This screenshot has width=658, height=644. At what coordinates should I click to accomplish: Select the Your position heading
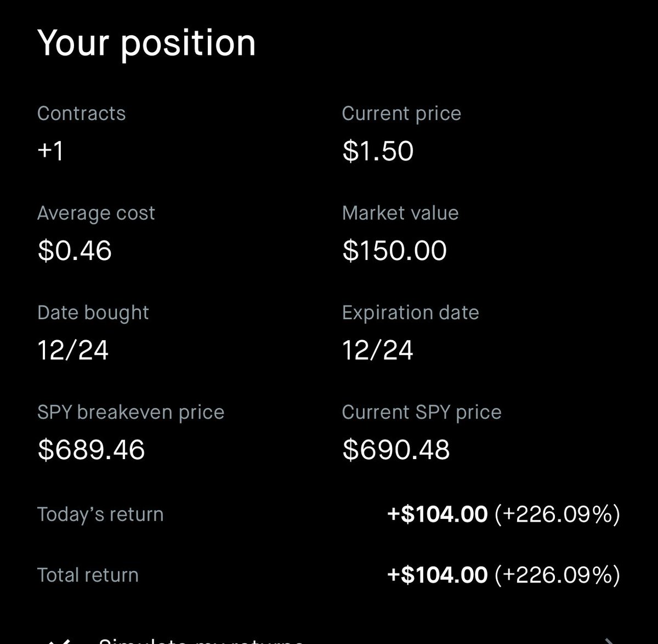pos(146,43)
